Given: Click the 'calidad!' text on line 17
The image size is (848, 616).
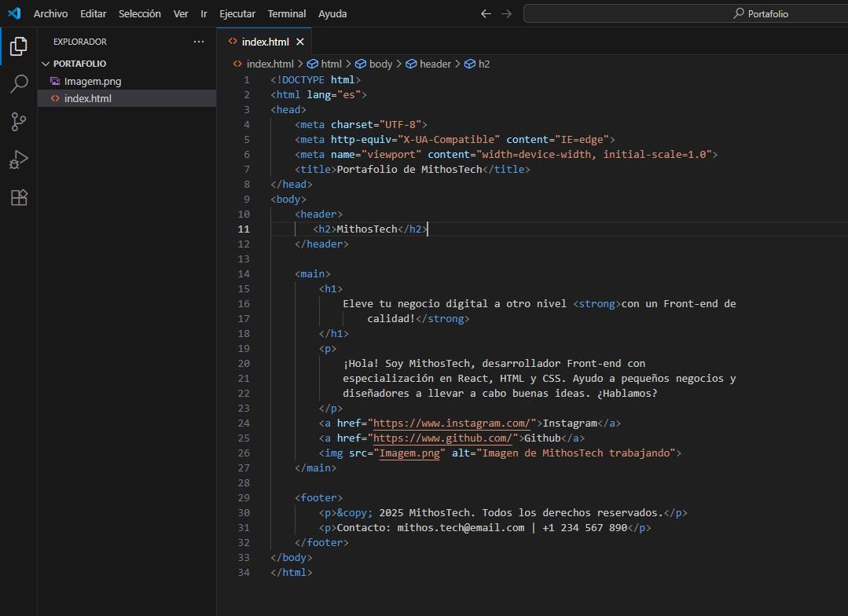Looking at the screenshot, I should (x=391, y=318).
